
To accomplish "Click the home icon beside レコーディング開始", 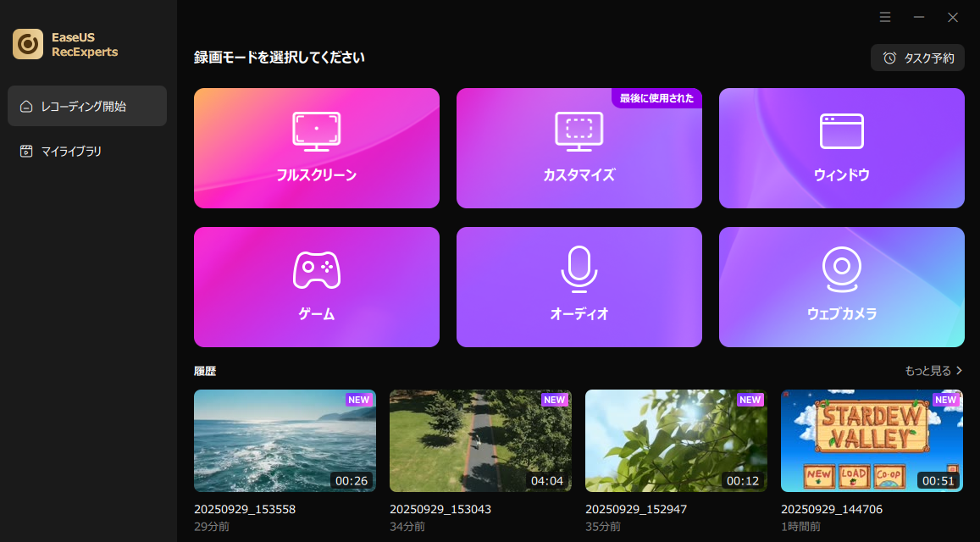I will pos(25,106).
